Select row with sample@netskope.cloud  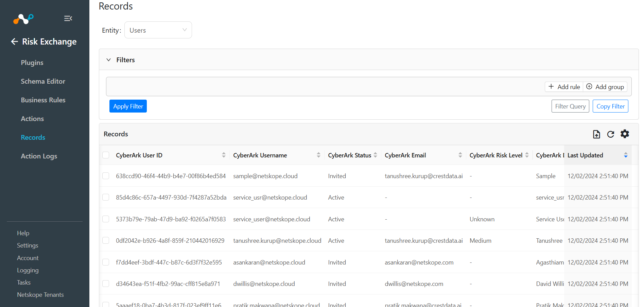[106, 176]
